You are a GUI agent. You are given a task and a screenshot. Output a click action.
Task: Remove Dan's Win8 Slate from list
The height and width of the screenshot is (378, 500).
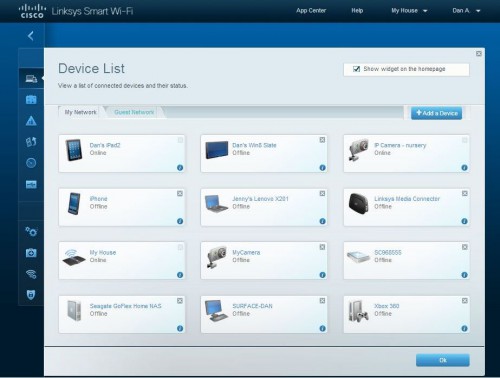(322, 140)
